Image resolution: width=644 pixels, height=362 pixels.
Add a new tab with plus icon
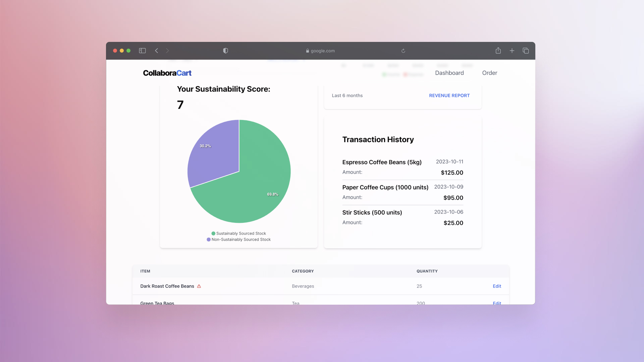coord(512,51)
